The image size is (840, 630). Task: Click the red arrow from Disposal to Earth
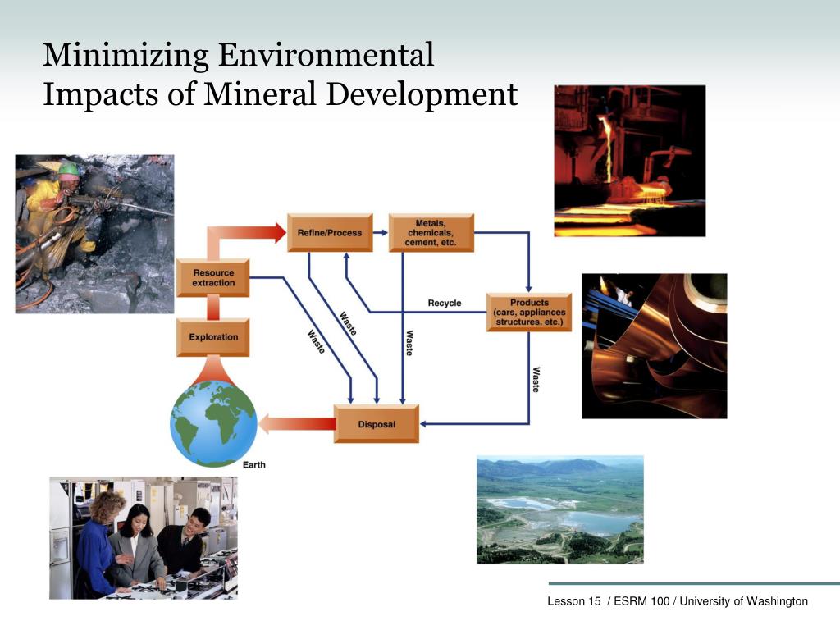[297, 424]
